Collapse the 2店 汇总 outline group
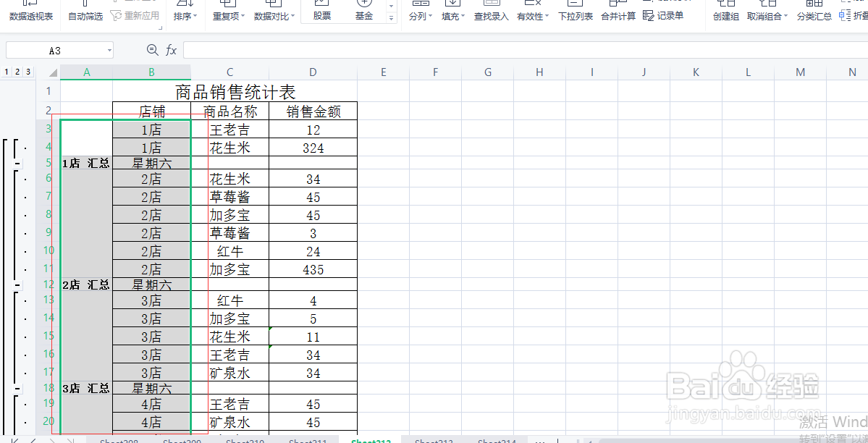The height and width of the screenshot is (443, 868). [17, 285]
